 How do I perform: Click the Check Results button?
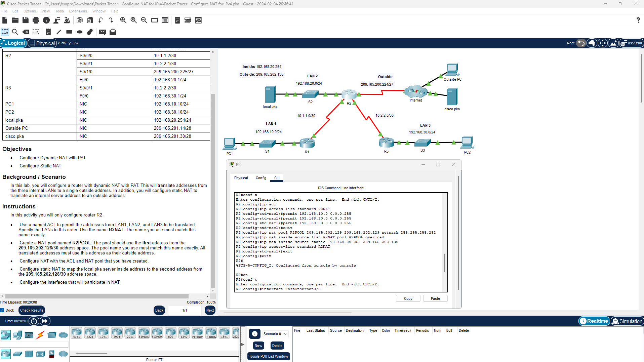pos(32,310)
